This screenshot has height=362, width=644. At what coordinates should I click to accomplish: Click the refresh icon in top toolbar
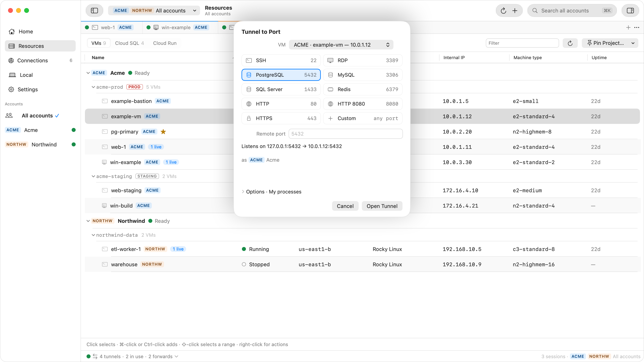click(x=503, y=10)
